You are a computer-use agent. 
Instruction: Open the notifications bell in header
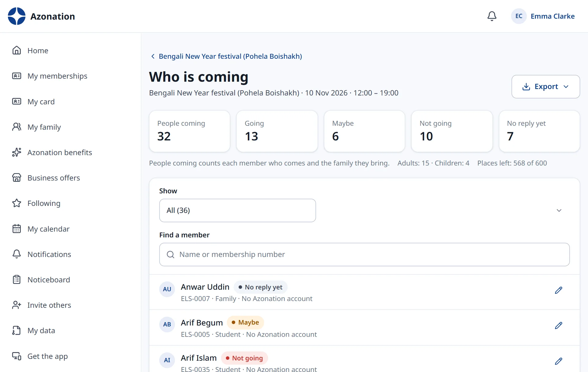492,16
